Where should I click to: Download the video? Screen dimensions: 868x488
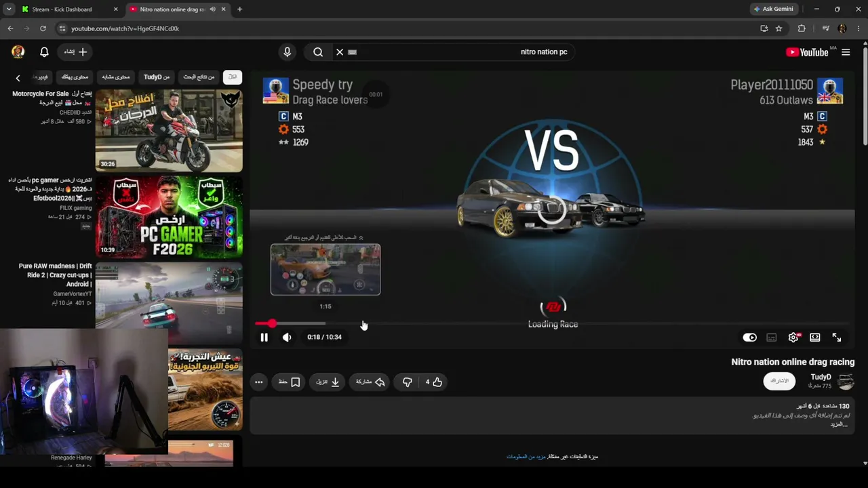point(328,382)
